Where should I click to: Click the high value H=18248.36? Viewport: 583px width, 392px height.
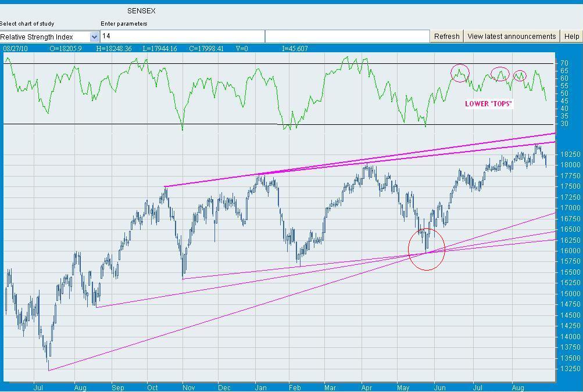coord(114,49)
